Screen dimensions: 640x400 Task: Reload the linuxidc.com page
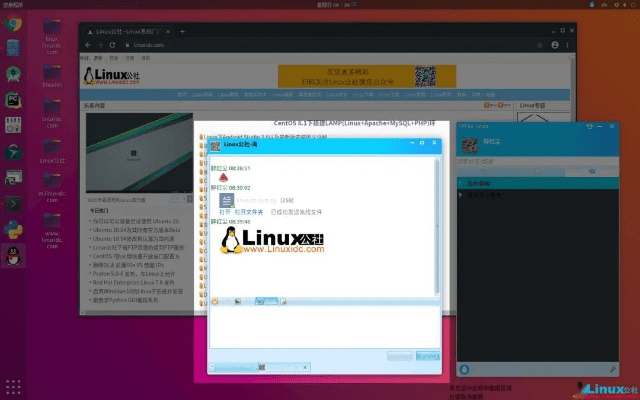(x=112, y=45)
